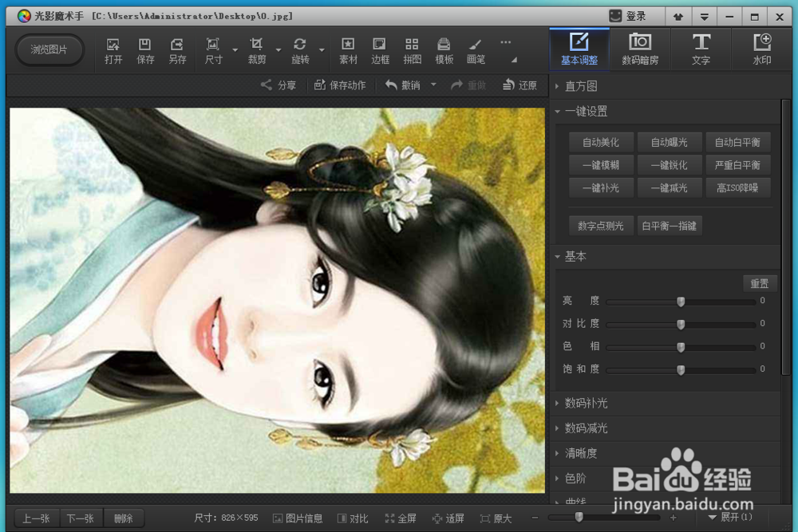The image size is (798, 532).
Task: Click the 白平衡一指键 button
Action: (670, 225)
